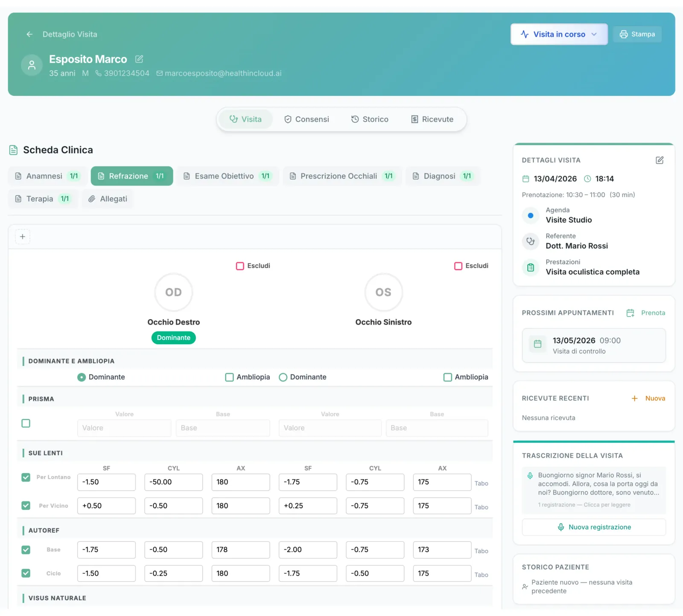Click Per Lontano right CYL field -50.00

[x=173, y=482]
